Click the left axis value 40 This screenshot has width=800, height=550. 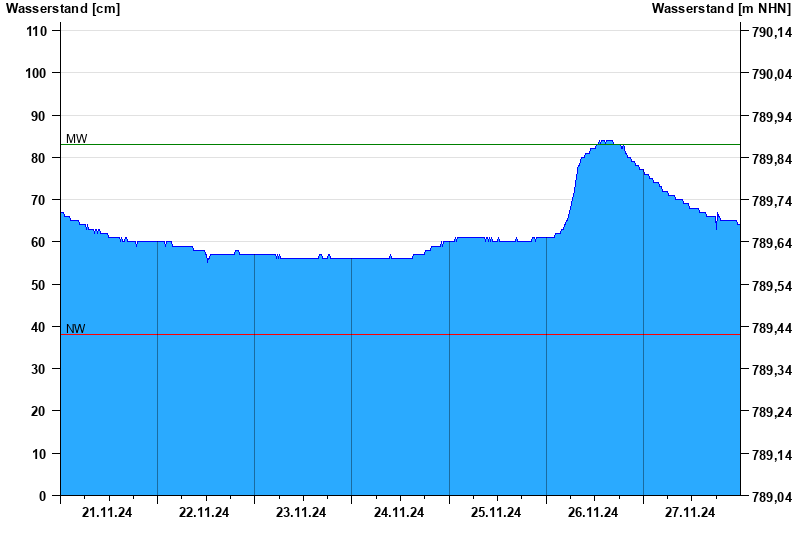click(39, 327)
